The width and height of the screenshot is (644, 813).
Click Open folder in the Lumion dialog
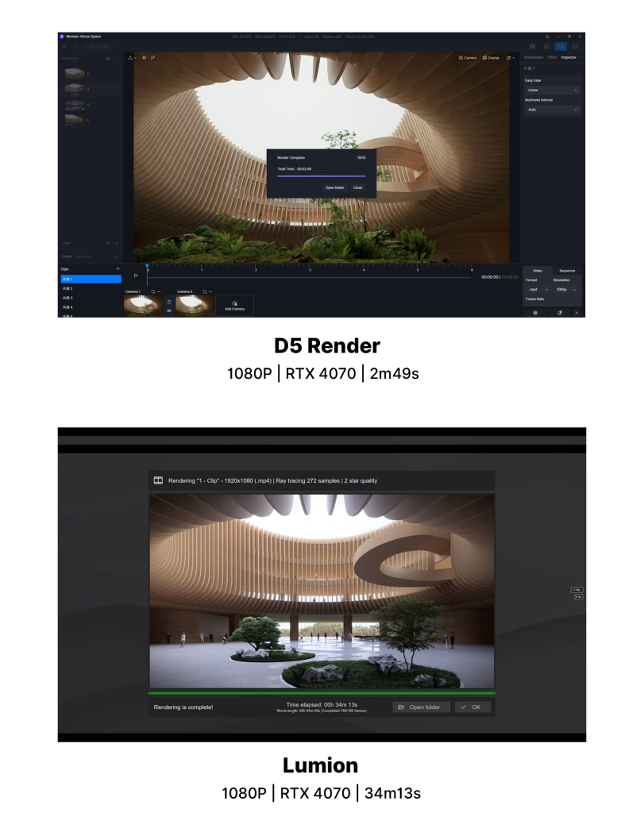pos(421,707)
